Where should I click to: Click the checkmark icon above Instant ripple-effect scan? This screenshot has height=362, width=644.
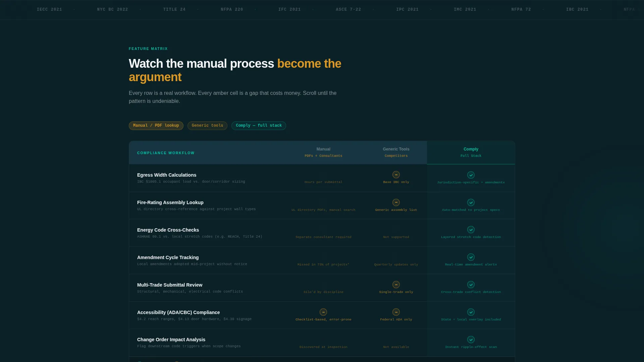471,340
